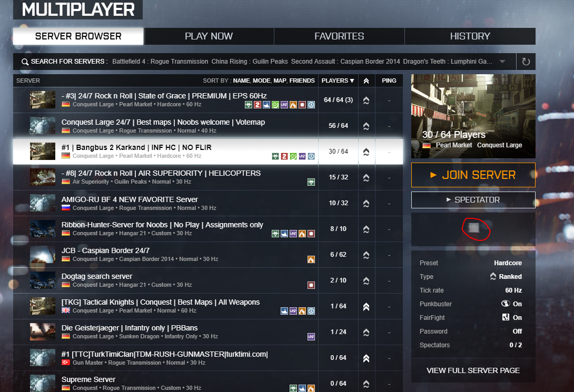Click the green jet icon on Bangbus 2 Karkand row

pos(275,156)
